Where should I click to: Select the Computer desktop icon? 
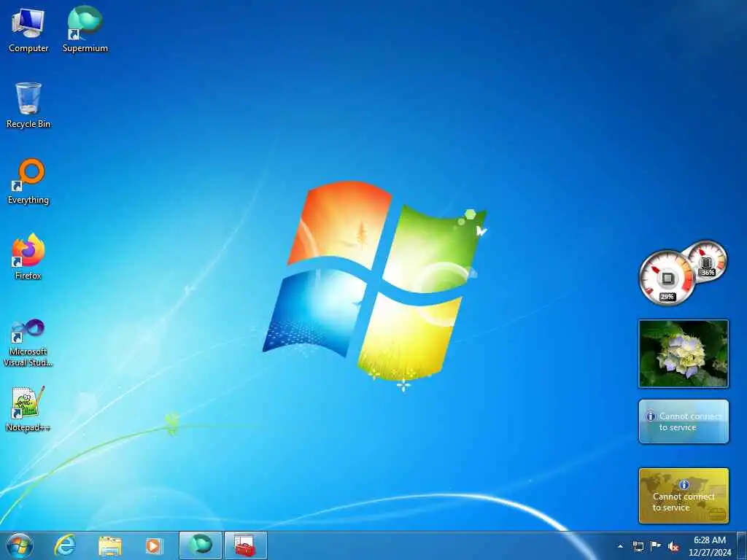(28, 29)
